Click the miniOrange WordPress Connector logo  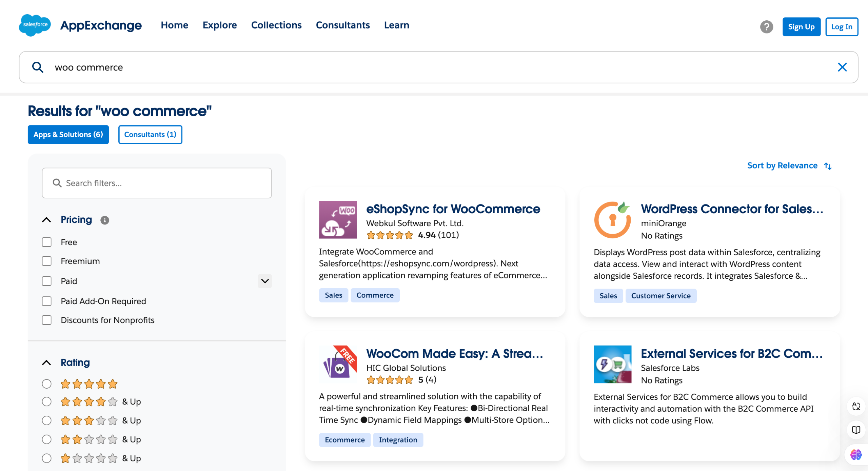pos(612,220)
